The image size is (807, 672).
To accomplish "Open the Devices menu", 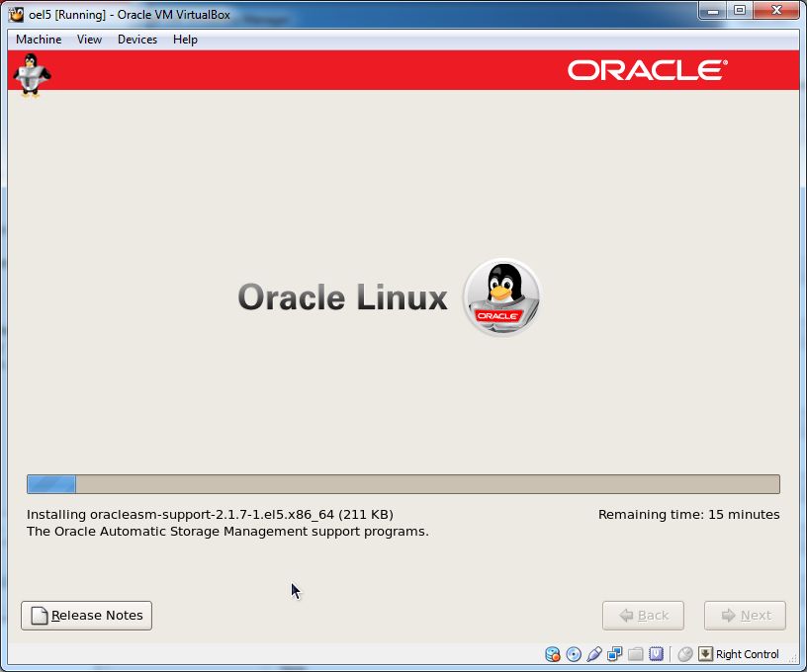I will [x=137, y=40].
